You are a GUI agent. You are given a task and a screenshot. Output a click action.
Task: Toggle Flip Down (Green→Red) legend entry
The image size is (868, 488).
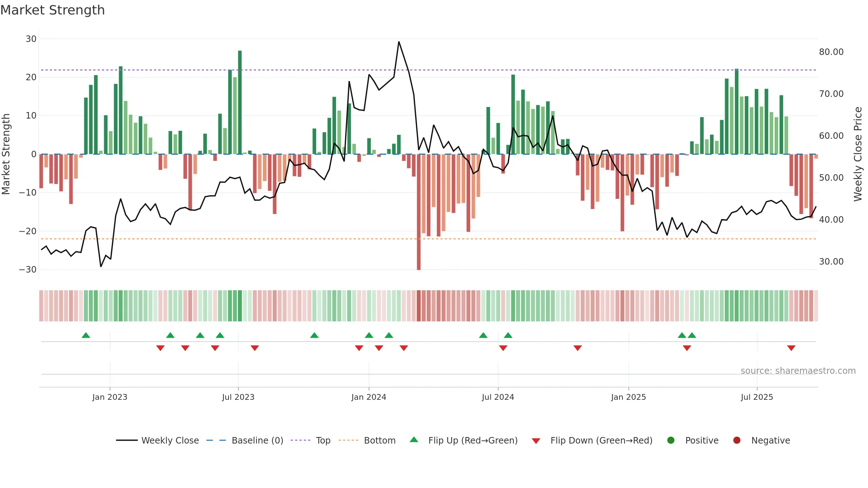pyautogui.click(x=592, y=440)
